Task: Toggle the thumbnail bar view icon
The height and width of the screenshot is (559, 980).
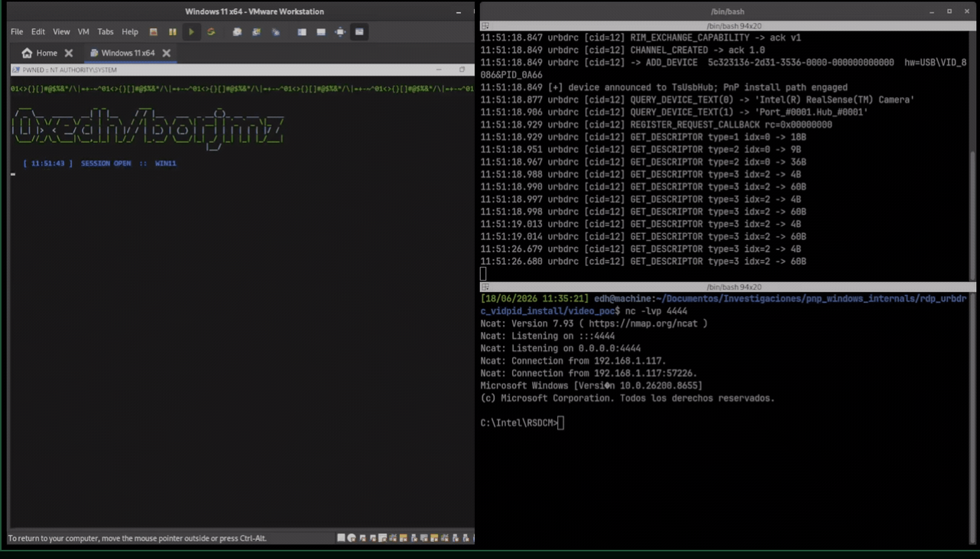Action: click(x=321, y=32)
